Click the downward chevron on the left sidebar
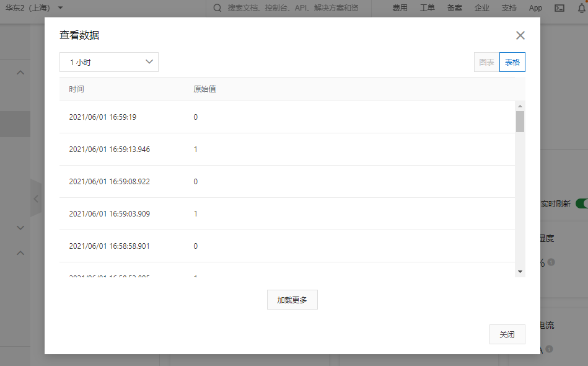 [x=19, y=228]
